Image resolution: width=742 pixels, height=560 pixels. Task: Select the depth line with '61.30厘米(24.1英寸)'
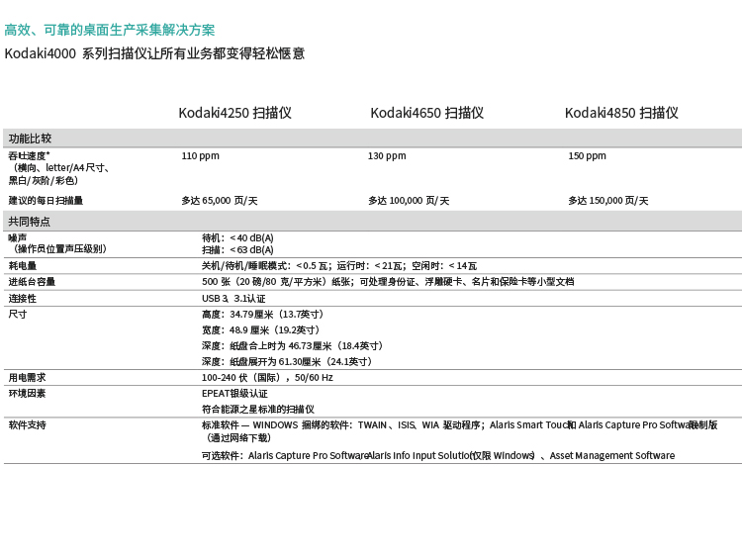pyautogui.click(x=287, y=362)
